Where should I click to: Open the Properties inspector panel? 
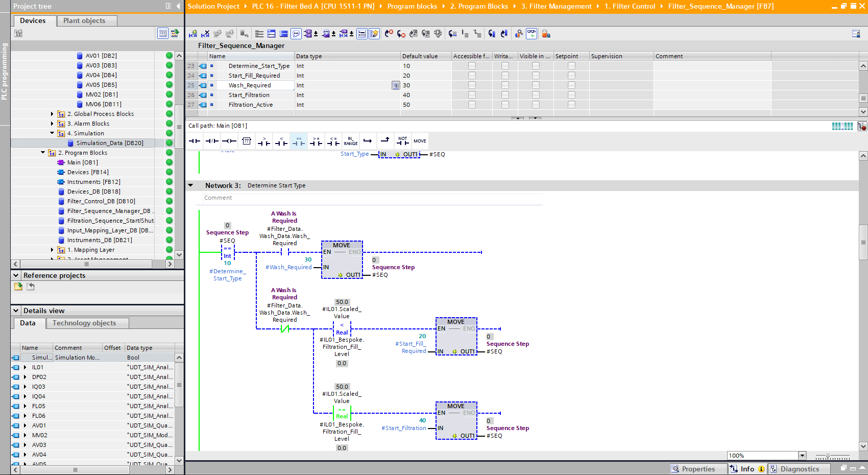tap(698, 469)
